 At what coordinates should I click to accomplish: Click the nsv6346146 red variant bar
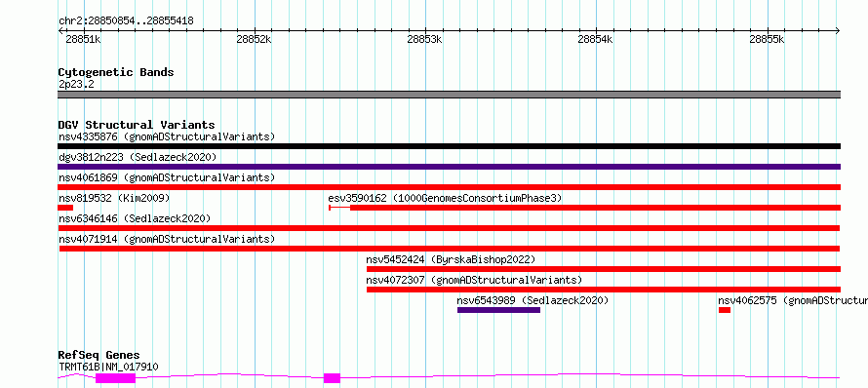coord(449,228)
